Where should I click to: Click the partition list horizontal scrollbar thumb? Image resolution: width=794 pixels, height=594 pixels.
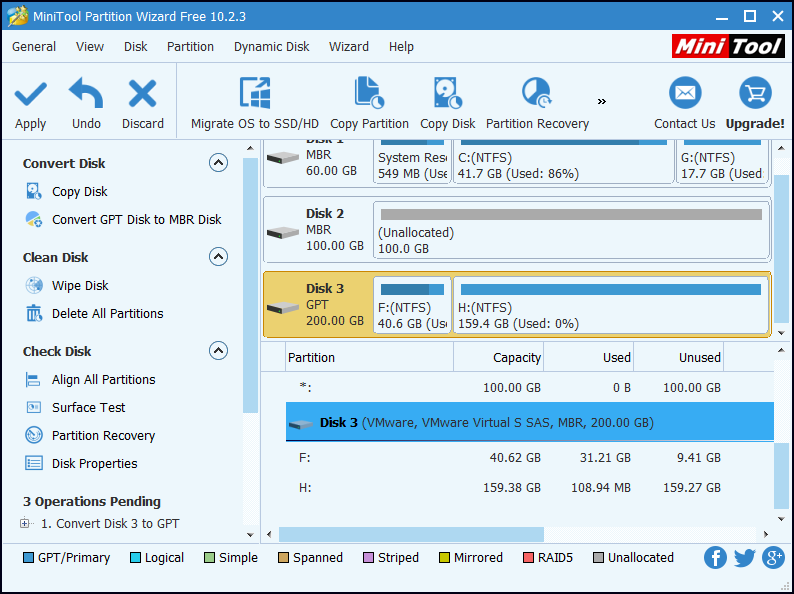411,534
